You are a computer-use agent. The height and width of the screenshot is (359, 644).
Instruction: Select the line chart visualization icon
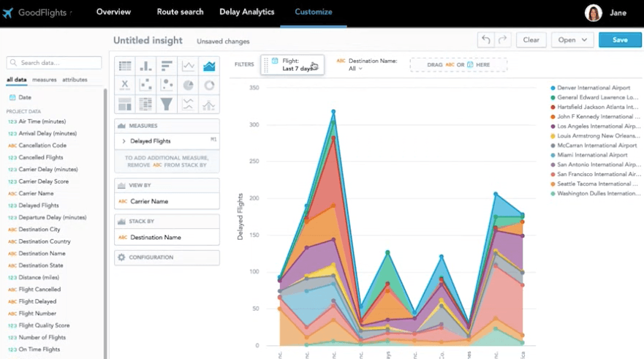tap(188, 66)
